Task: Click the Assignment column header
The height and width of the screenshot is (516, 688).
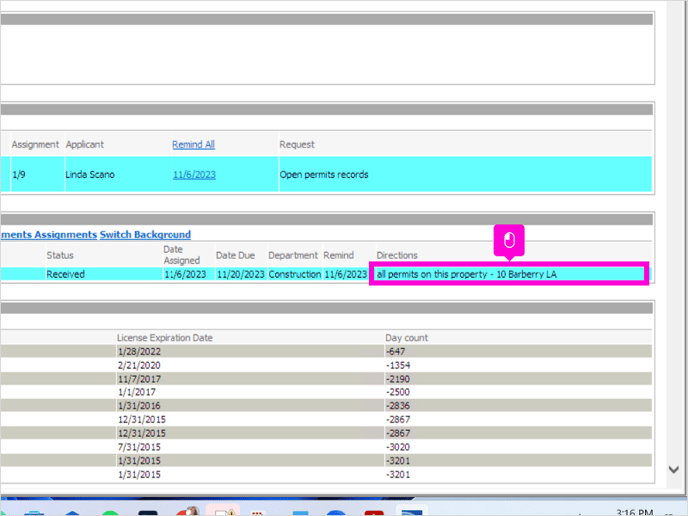Action: point(35,144)
